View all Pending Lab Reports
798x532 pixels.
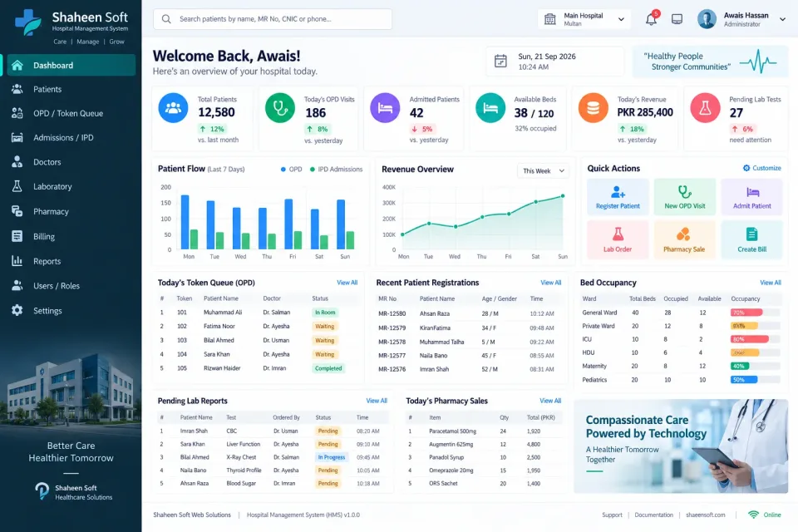pos(377,401)
